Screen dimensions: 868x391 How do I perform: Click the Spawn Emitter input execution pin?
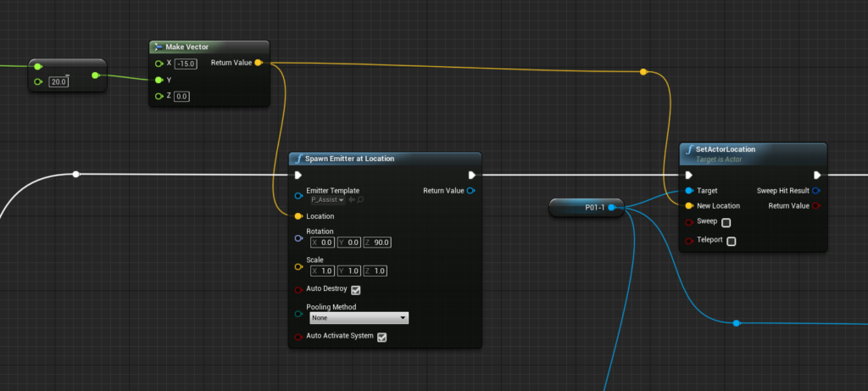click(298, 175)
